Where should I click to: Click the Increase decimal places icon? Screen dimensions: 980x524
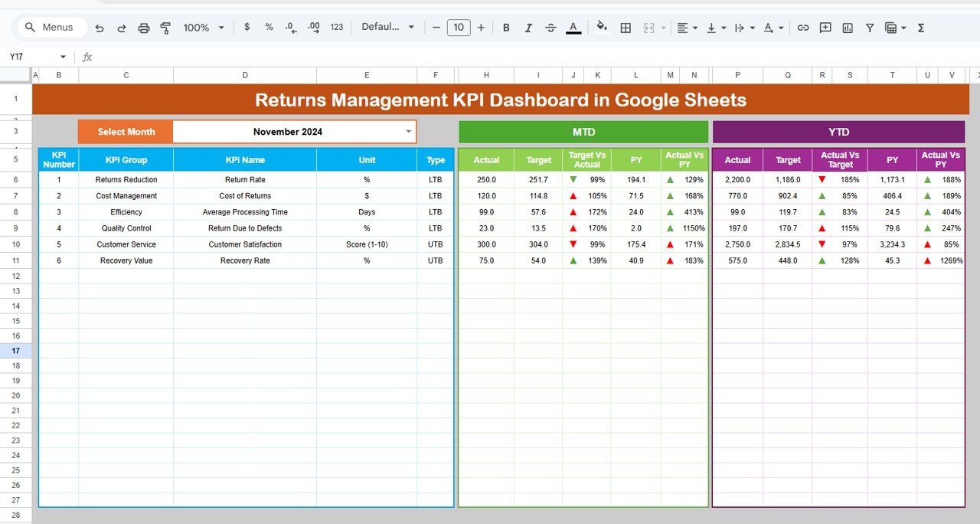point(312,27)
